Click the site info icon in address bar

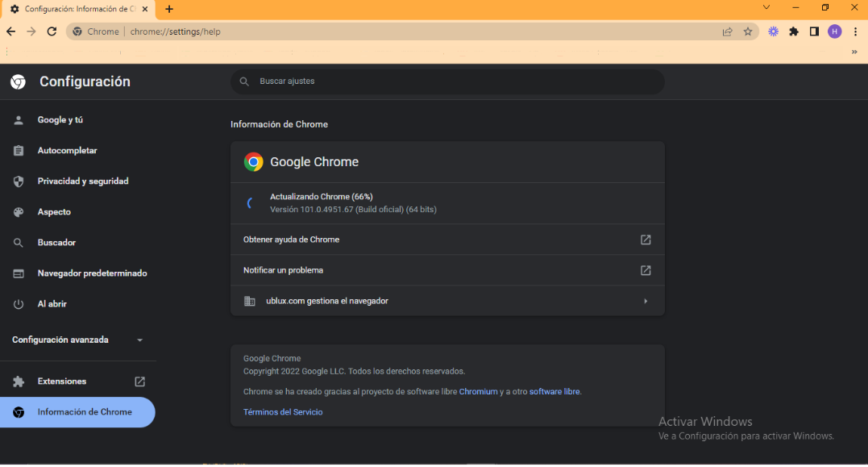pos(77,31)
